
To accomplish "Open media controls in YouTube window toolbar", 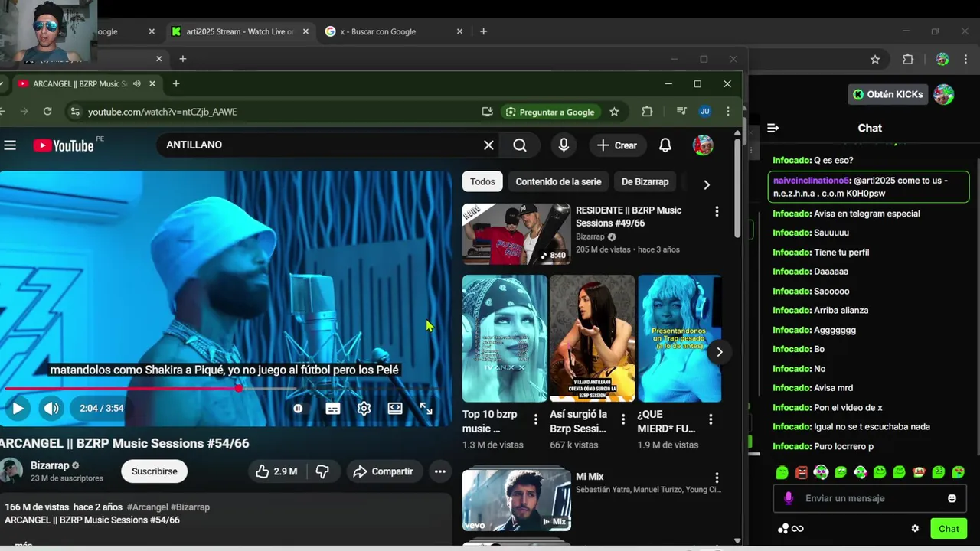I will pyautogui.click(x=681, y=112).
